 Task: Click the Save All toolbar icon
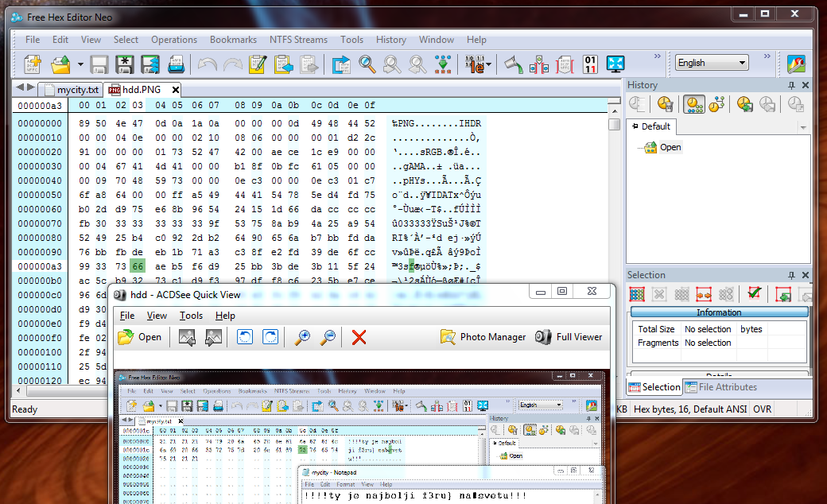tap(150, 64)
